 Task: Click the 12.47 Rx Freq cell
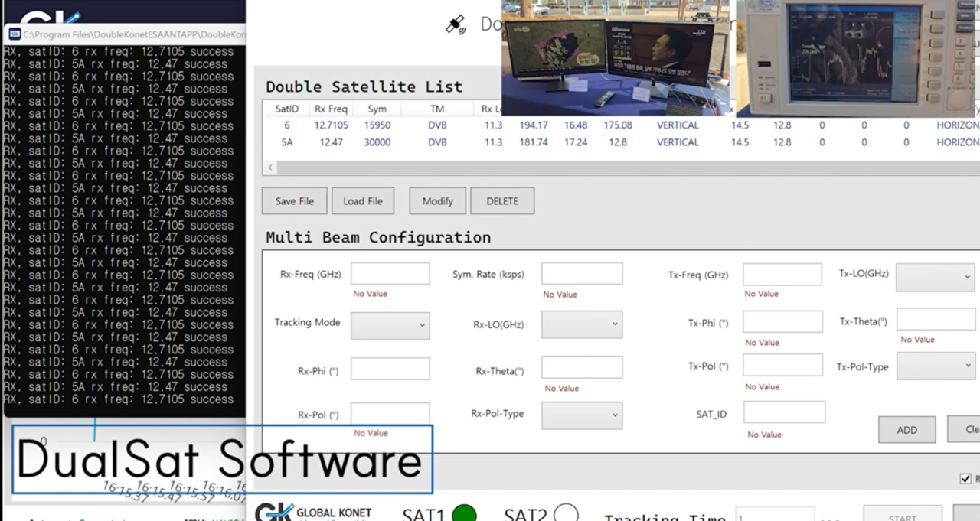pos(332,142)
